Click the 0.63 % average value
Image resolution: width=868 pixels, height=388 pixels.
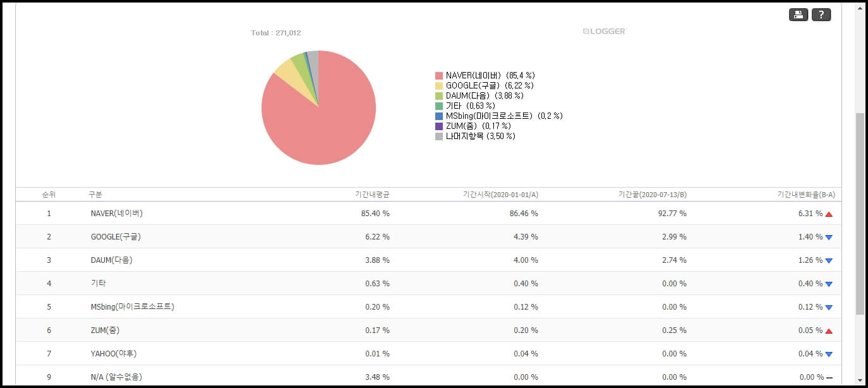point(377,284)
